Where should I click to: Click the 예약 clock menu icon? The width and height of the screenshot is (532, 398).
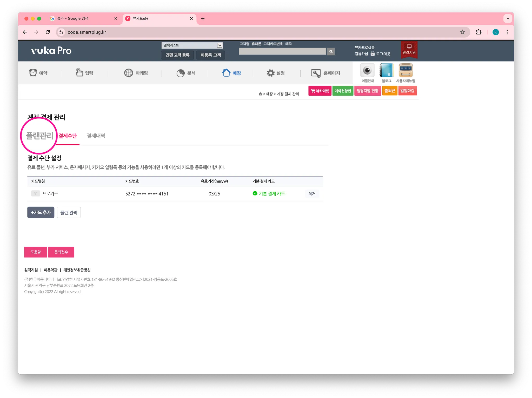pos(33,73)
